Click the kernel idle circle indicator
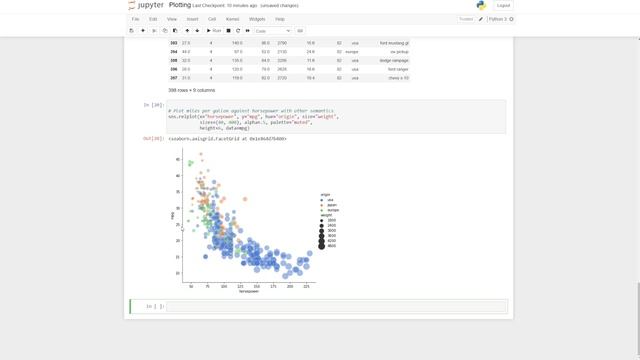 tap(511, 19)
